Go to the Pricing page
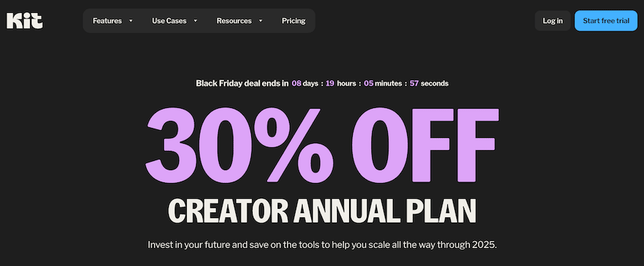644x266 pixels. [x=293, y=21]
